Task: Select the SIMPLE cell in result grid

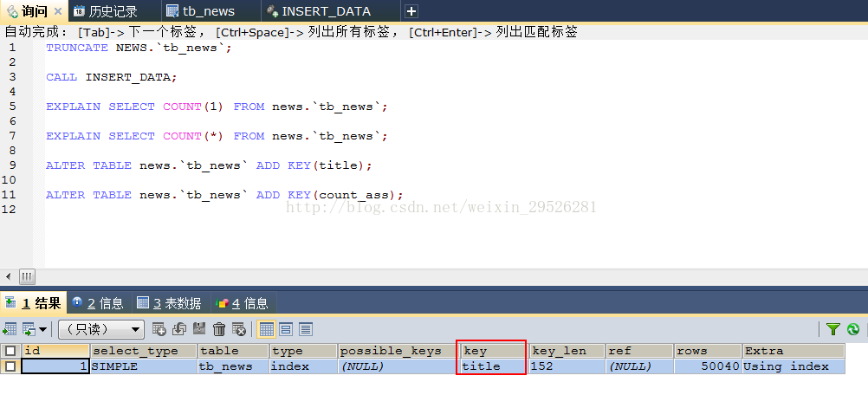Action: pos(144,366)
